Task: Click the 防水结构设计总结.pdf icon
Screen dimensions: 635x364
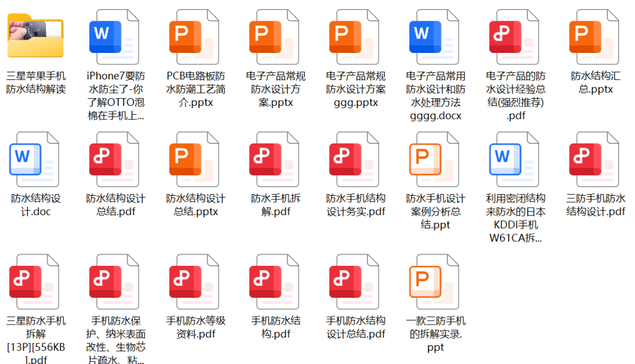Action: (x=115, y=158)
